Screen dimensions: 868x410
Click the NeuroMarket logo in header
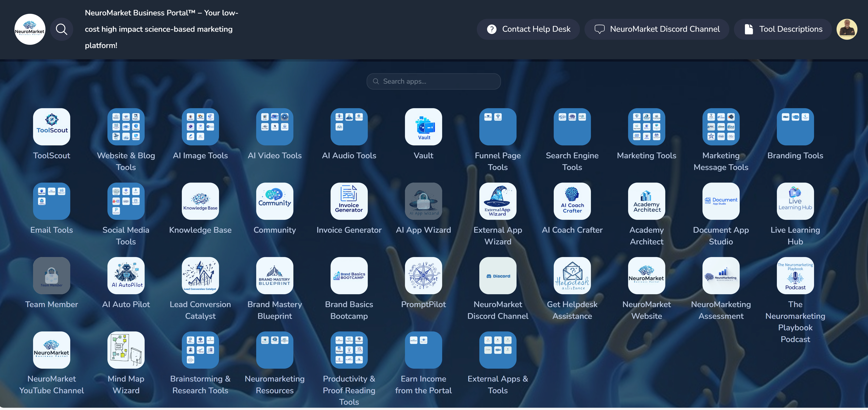point(30,29)
